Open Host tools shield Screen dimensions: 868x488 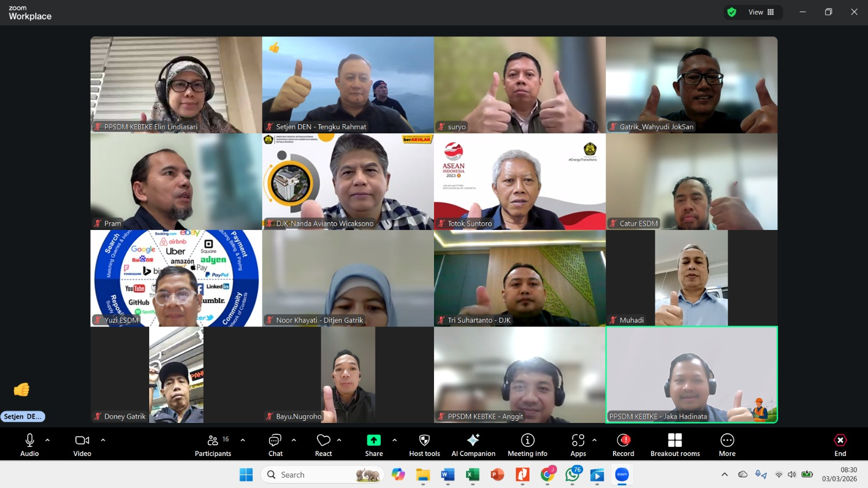coord(424,445)
